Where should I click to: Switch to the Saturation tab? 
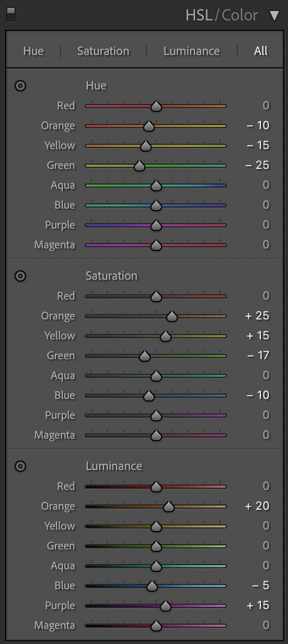coord(103,51)
